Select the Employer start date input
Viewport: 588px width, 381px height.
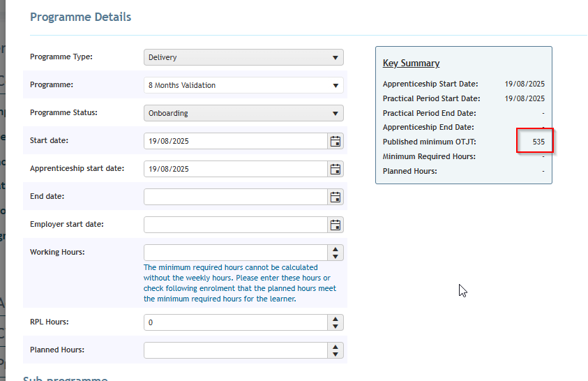pos(236,225)
